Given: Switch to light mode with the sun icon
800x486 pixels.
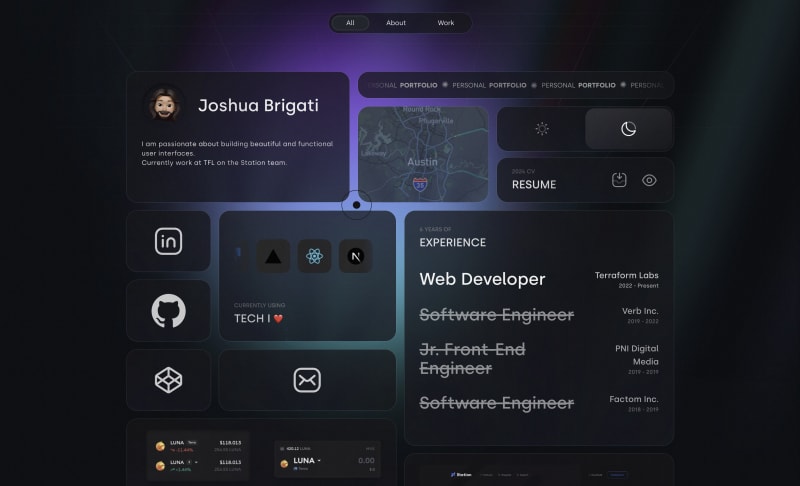Looking at the screenshot, I should click(x=542, y=129).
